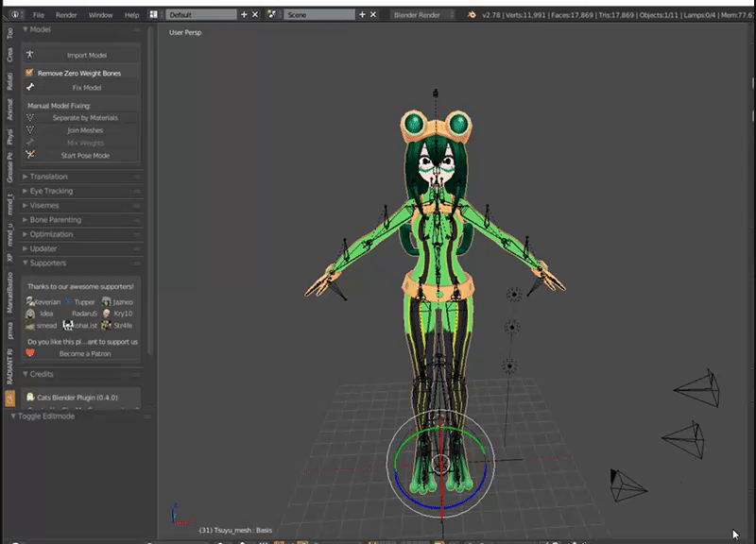Viewport: 756px width, 544px height.
Task: Click the Fix Model wrench icon
Action: point(30,87)
